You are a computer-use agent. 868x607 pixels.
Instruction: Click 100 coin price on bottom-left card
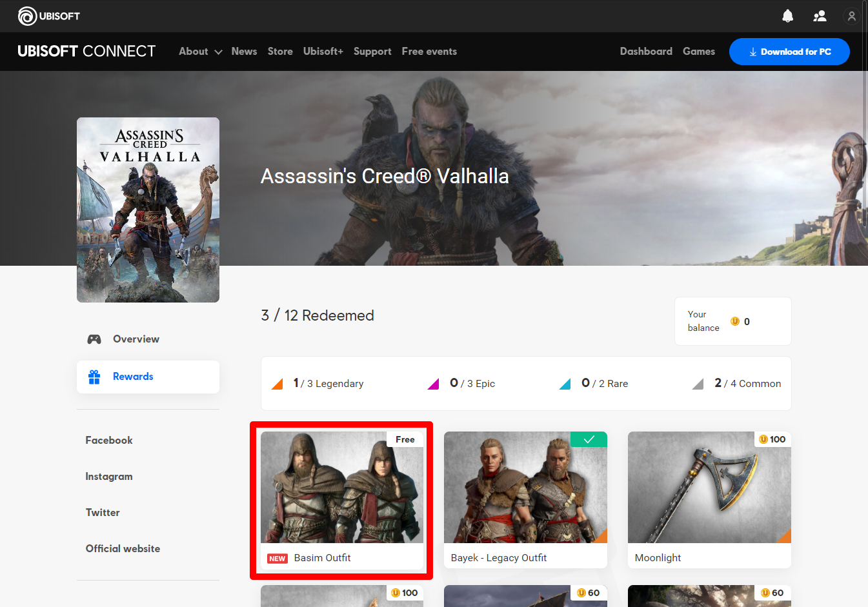[405, 593]
